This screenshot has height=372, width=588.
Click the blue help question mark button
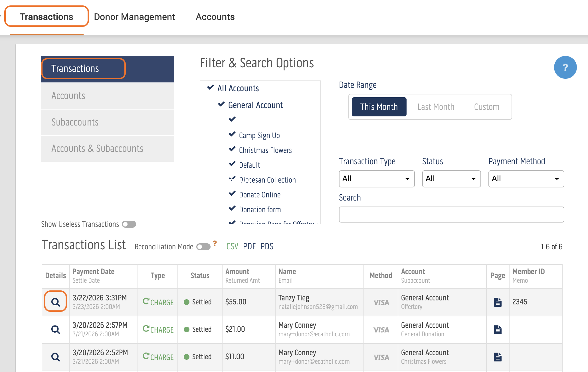[565, 67]
